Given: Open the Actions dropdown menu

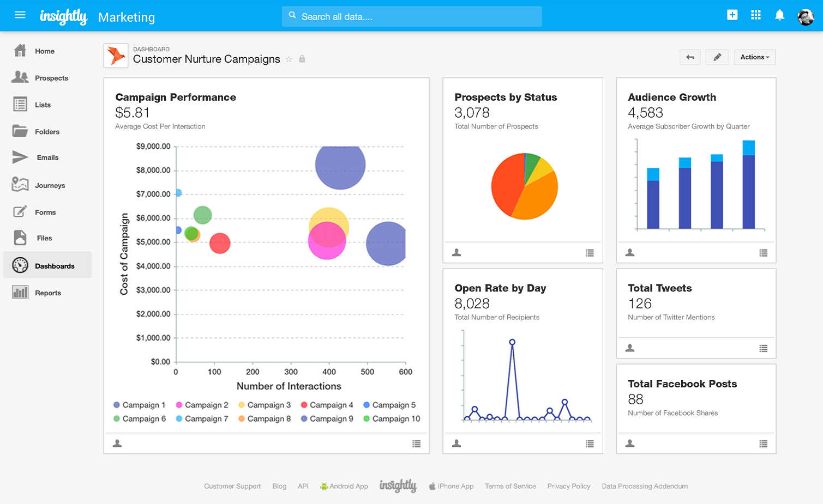Looking at the screenshot, I should coord(754,57).
